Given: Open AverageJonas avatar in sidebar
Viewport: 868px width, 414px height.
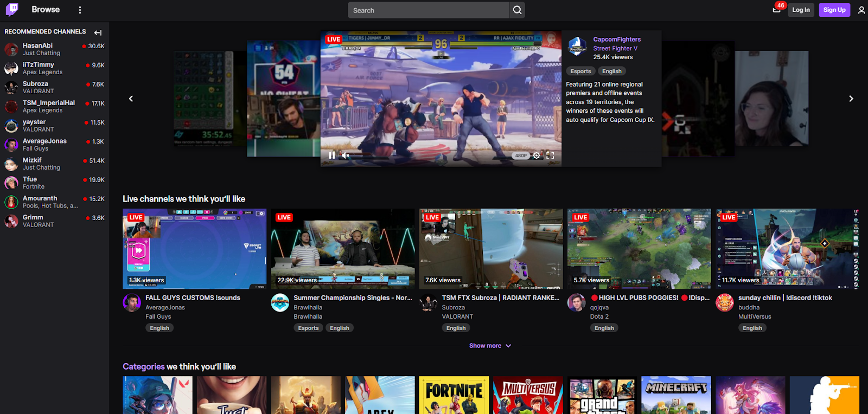Looking at the screenshot, I should [x=11, y=145].
